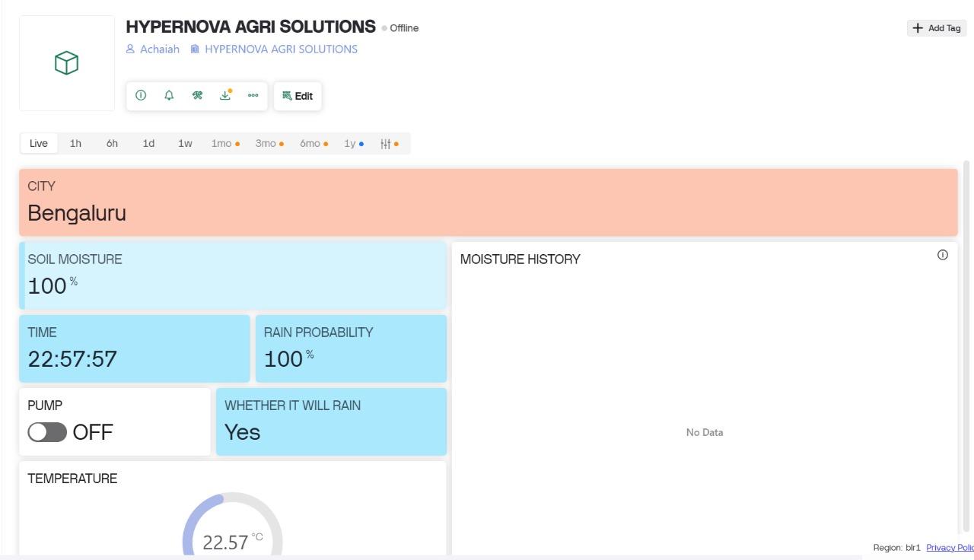Click the 'Region: blr1' footer text

[896, 548]
